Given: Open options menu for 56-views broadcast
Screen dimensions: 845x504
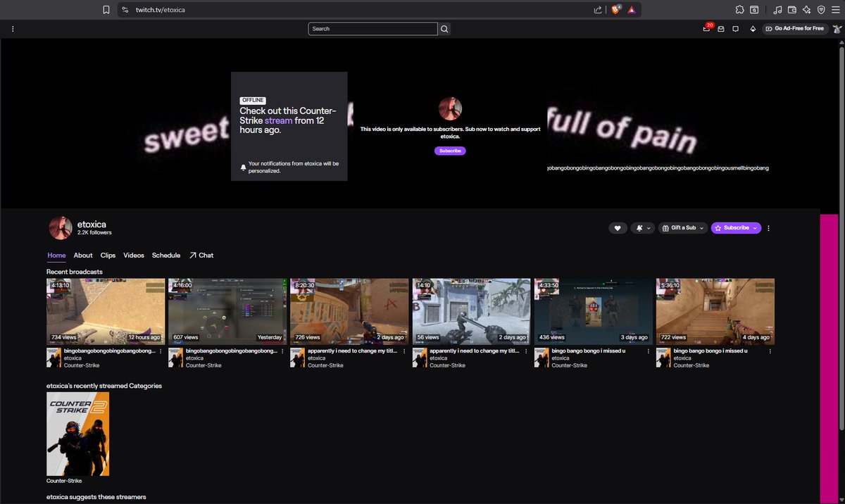Looking at the screenshot, I should (x=525, y=351).
